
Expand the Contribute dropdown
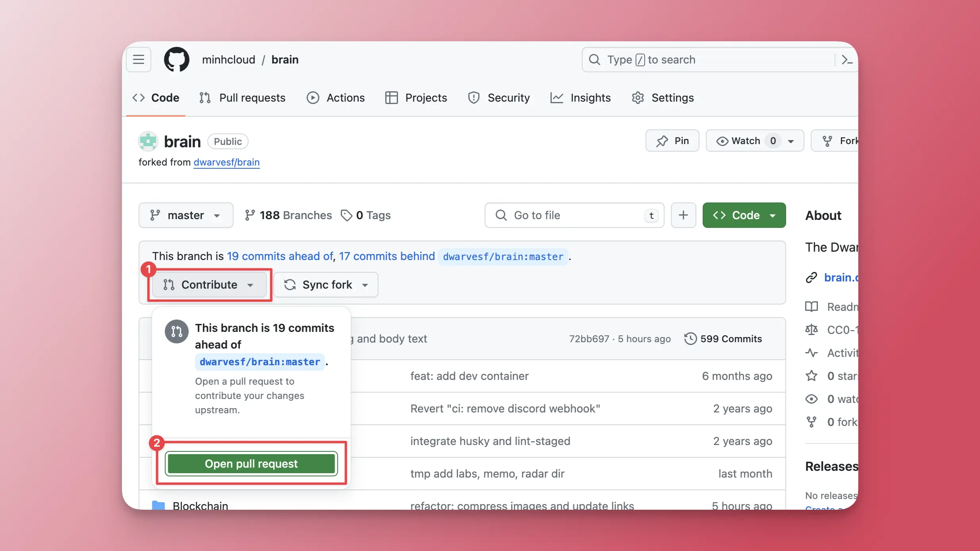209,285
